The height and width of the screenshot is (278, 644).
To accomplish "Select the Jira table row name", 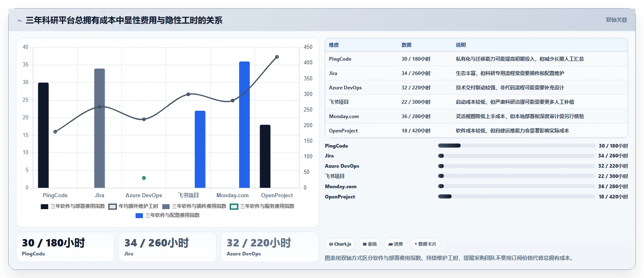I will pos(333,73).
